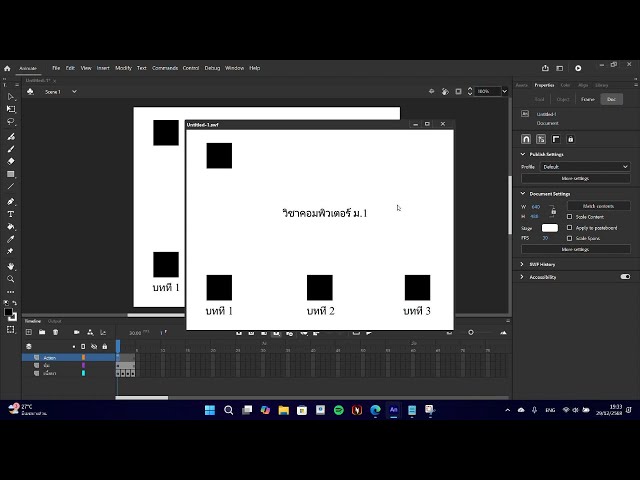This screenshot has width=640, height=480.
Task: Click the Delete layer trash icon
Action: 56,332
